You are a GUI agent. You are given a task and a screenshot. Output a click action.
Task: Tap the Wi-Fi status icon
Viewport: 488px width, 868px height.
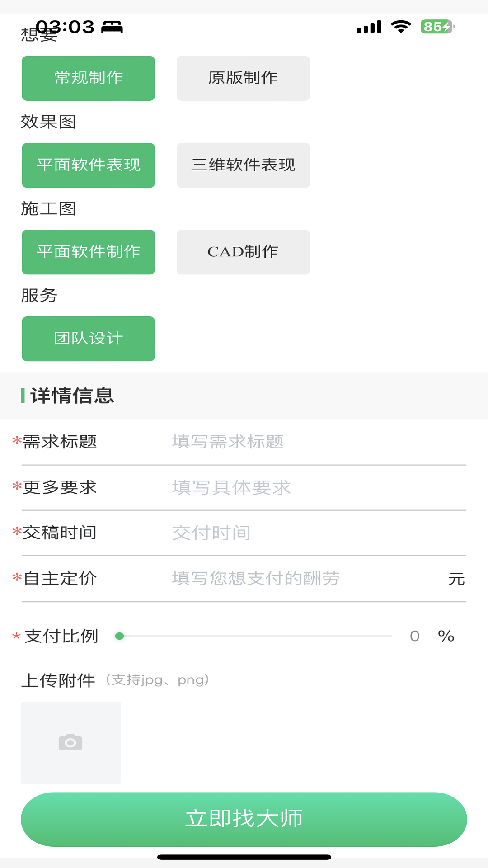pyautogui.click(x=401, y=27)
